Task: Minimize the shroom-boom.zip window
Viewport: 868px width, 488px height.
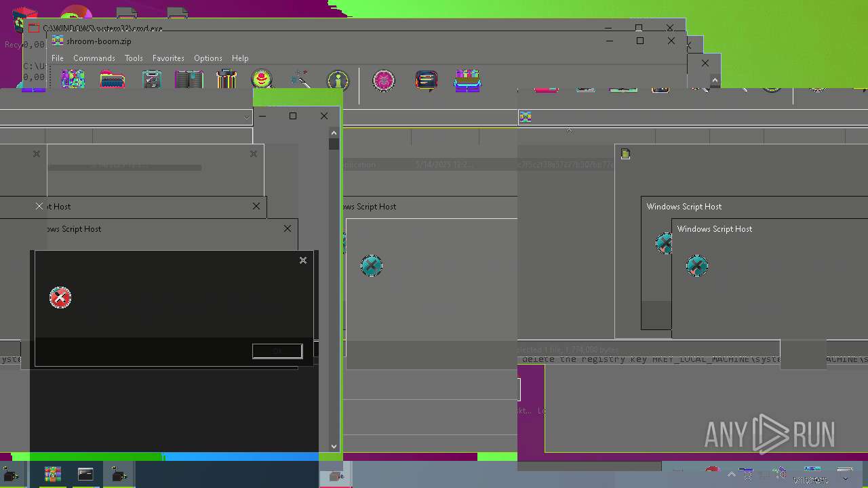Action: point(609,41)
